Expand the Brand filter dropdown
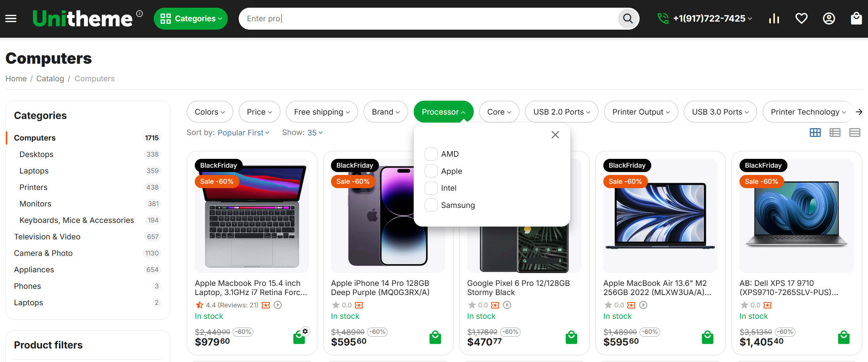868x362 pixels. click(385, 112)
